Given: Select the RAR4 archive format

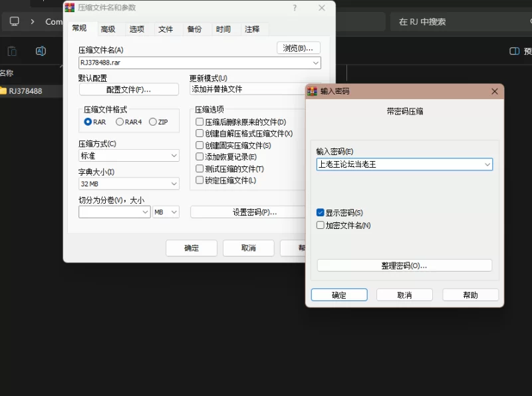Looking at the screenshot, I should 120,122.
